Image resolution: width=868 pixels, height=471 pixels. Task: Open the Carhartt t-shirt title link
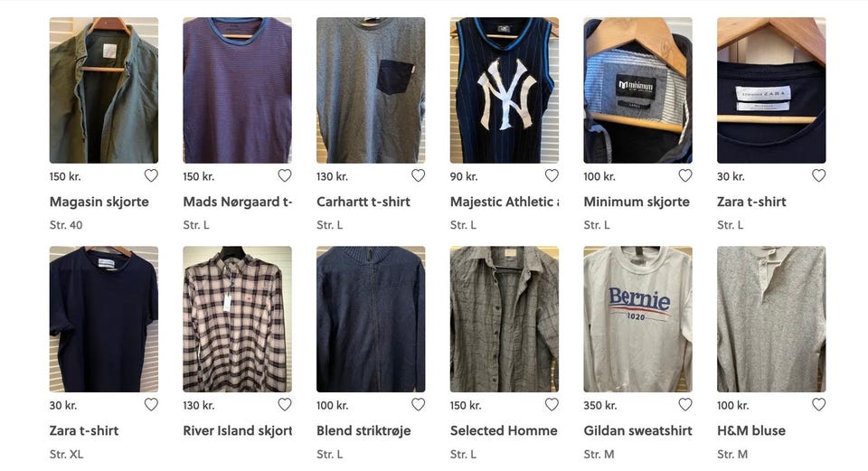point(363,202)
